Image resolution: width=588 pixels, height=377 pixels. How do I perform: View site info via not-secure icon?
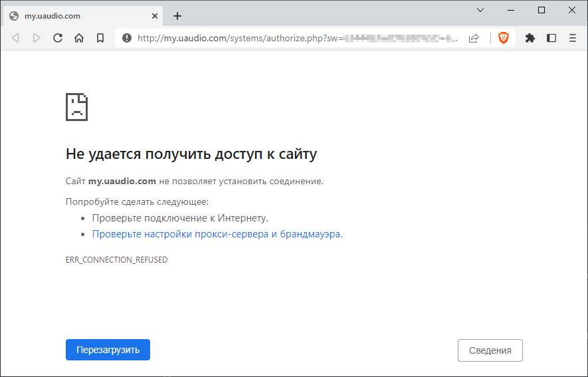127,38
